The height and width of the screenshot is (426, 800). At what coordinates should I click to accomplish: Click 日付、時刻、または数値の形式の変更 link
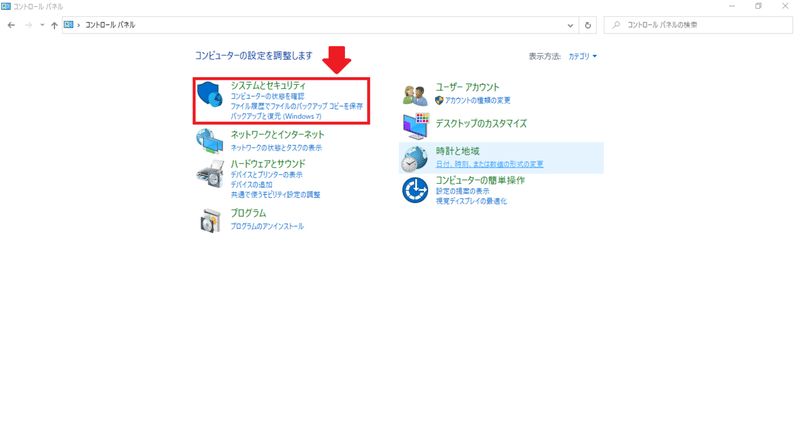(x=489, y=164)
